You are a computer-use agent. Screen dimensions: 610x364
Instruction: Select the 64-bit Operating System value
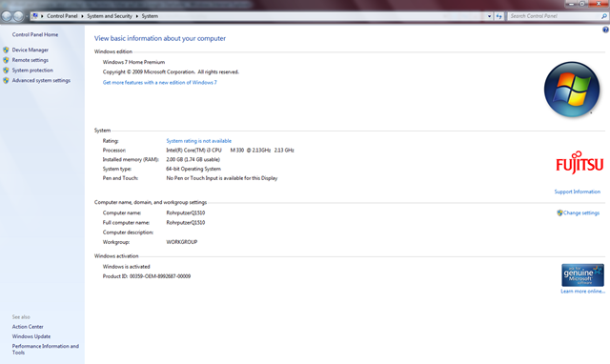point(193,169)
